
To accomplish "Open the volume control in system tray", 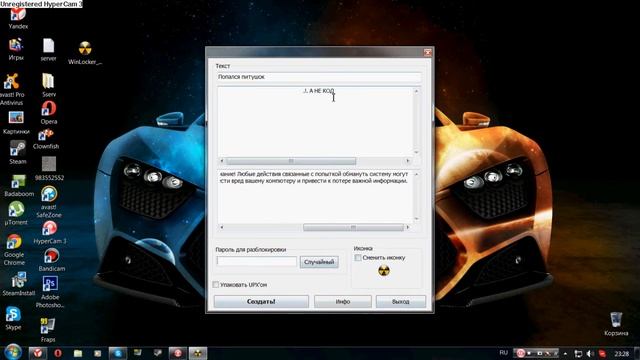I will tap(590, 353).
